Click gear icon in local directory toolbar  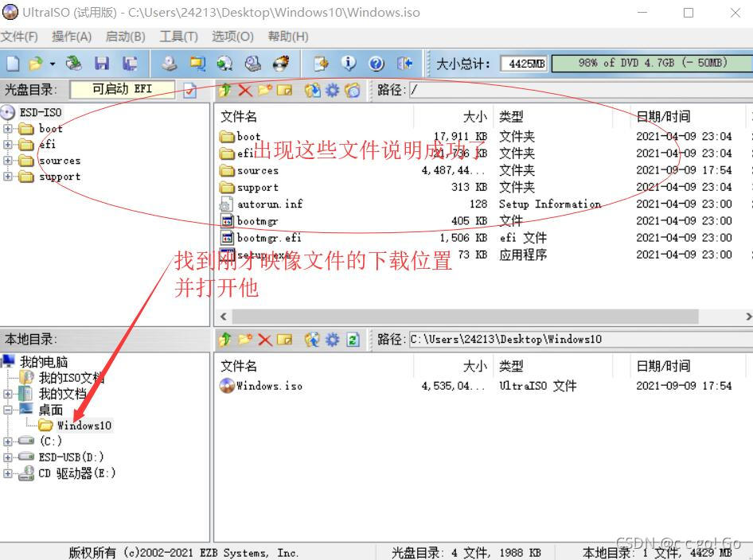[x=332, y=340]
